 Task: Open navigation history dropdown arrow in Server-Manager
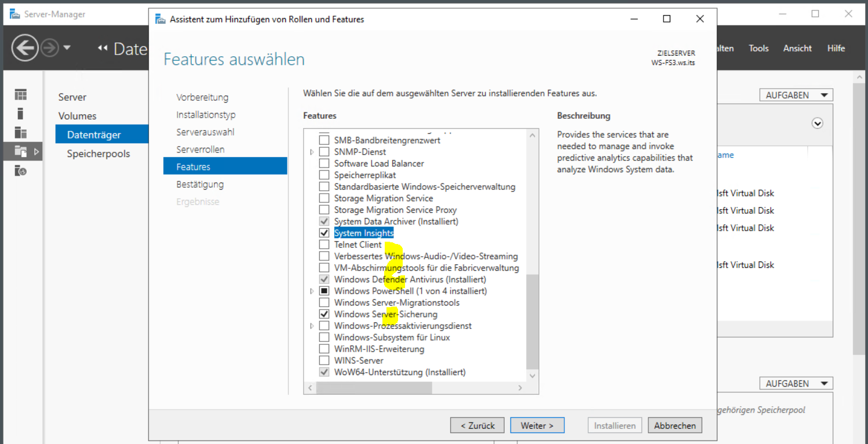point(67,48)
